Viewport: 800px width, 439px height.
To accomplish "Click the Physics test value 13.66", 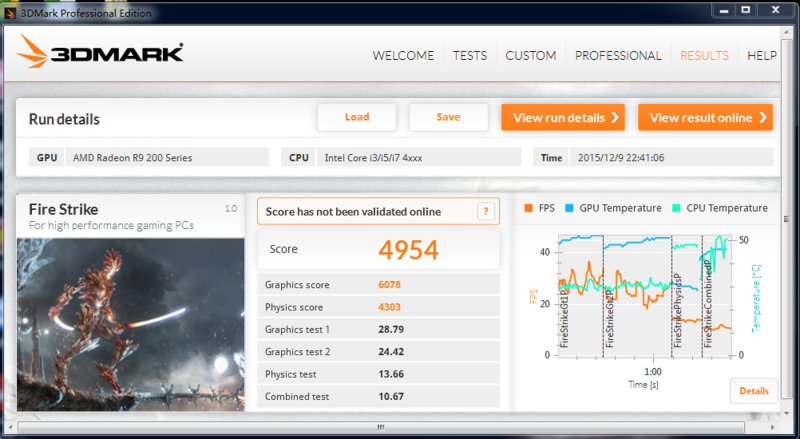I will (391, 374).
